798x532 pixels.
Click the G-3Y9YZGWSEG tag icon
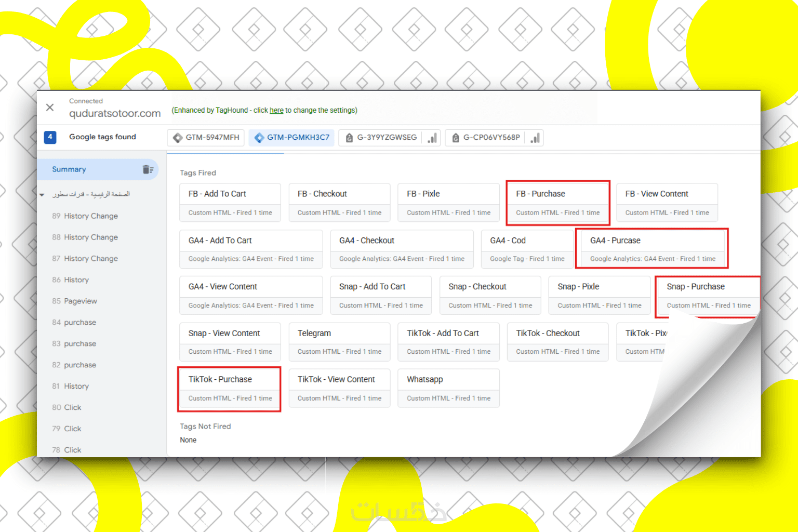coord(350,138)
